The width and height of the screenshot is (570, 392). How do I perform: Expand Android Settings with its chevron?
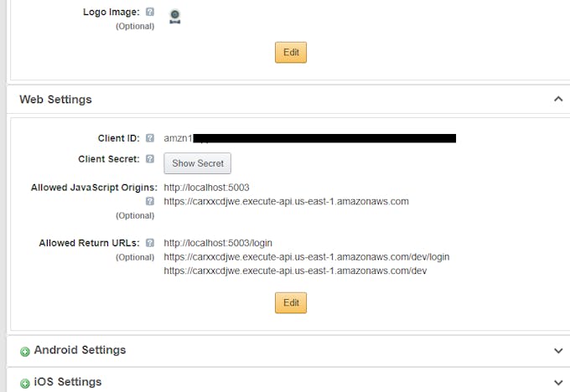coord(558,351)
